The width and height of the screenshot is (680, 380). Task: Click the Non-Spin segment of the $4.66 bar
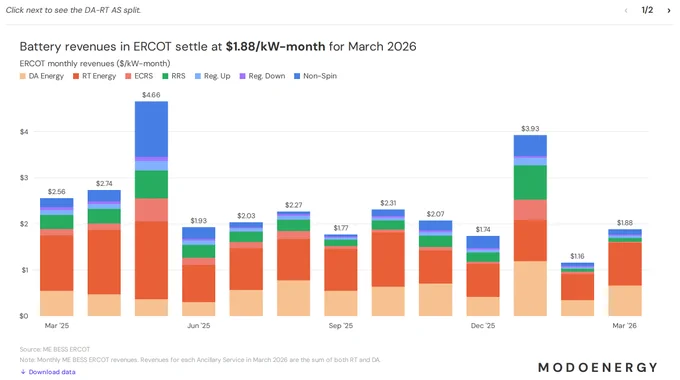pyautogui.click(x=151, y=129)
